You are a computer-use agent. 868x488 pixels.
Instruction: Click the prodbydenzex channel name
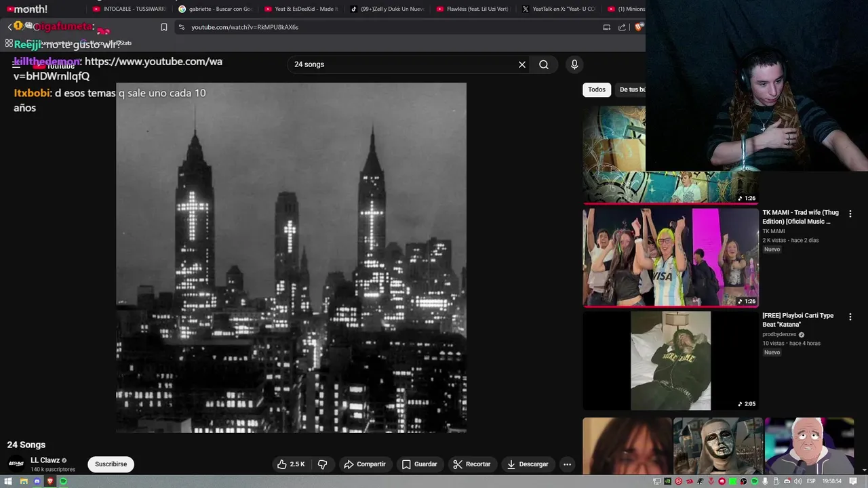point(779,335)
